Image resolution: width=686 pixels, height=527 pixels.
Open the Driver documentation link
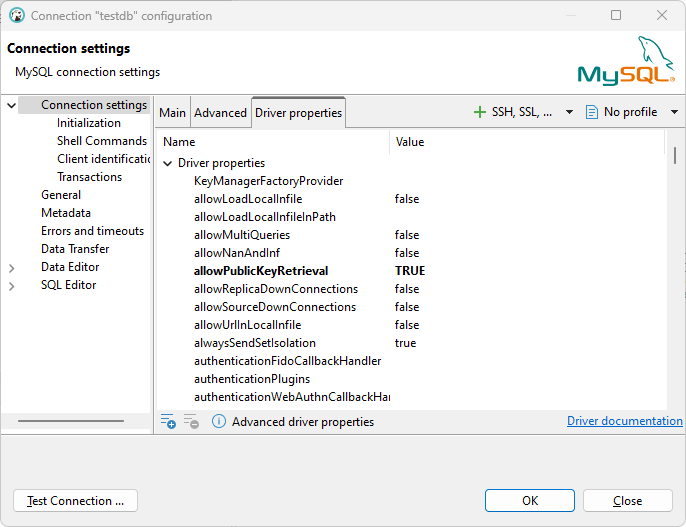[x=624, y=421]
